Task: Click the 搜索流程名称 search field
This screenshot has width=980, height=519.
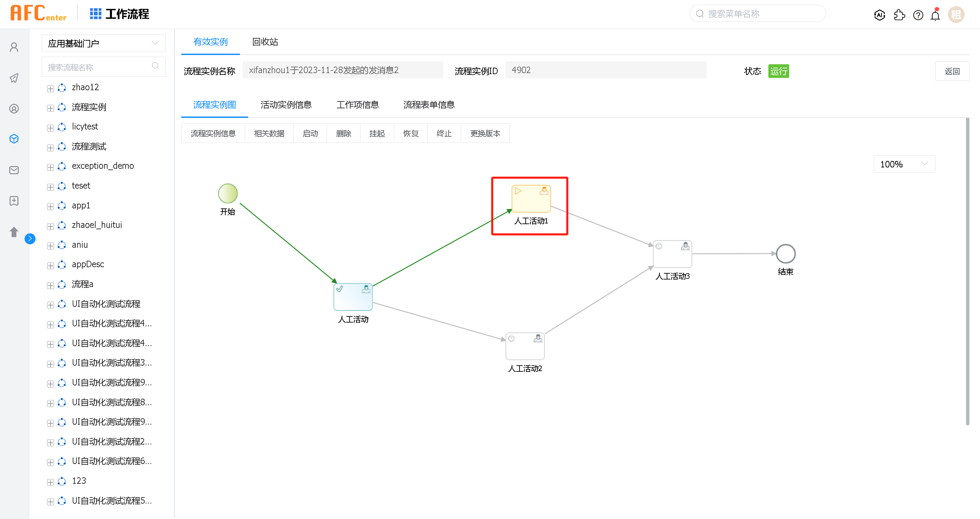Action: pyautogui.click(x=99, y=67)
